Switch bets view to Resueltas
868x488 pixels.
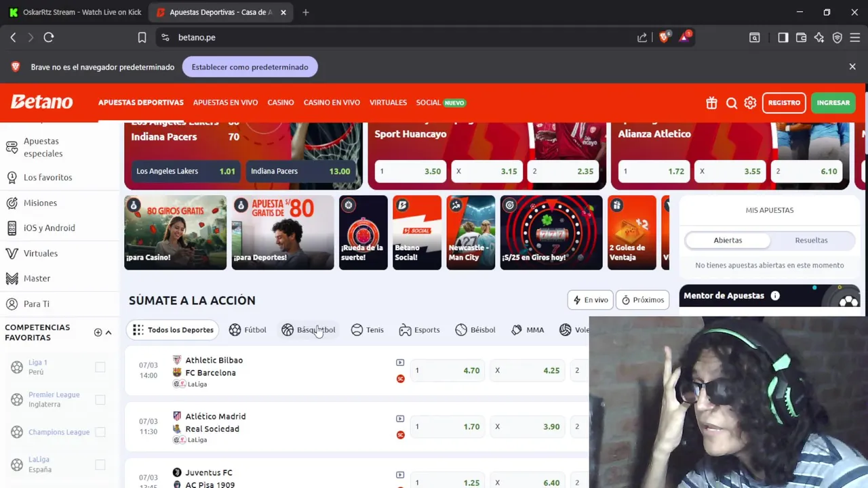pyautogui.click(x=811, y=241)
